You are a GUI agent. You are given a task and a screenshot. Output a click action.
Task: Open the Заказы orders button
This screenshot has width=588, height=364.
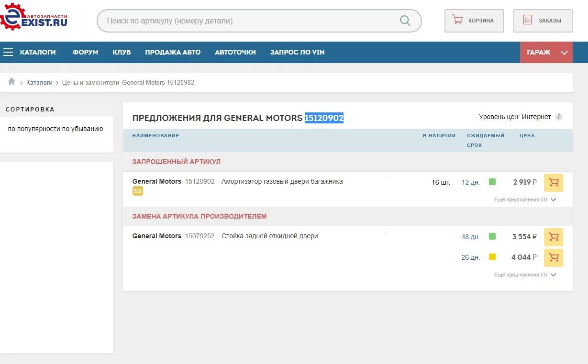543,21
